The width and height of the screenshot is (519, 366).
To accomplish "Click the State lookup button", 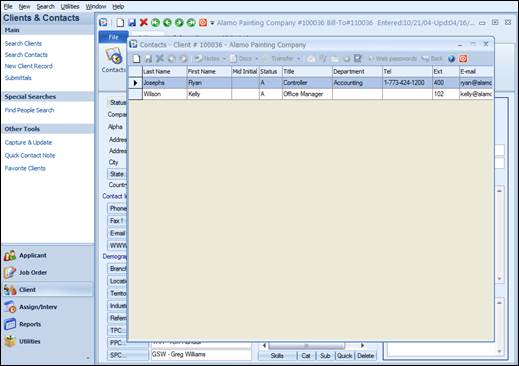I will point(117,174).
